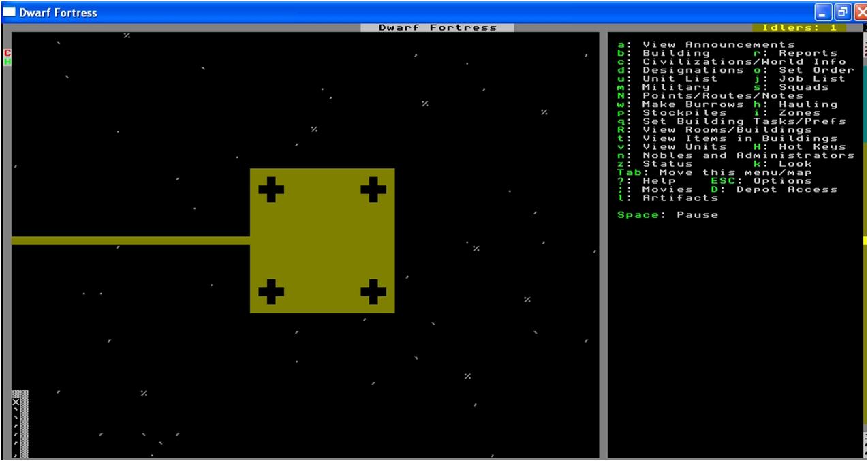Select Set Order in the menu
This screenshot has width=868, height=461.
803,70
